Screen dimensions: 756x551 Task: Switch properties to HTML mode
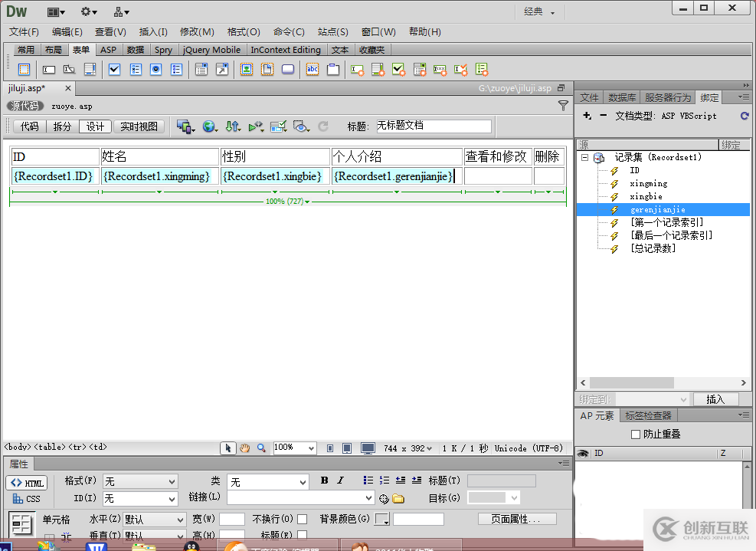point(27,483)
